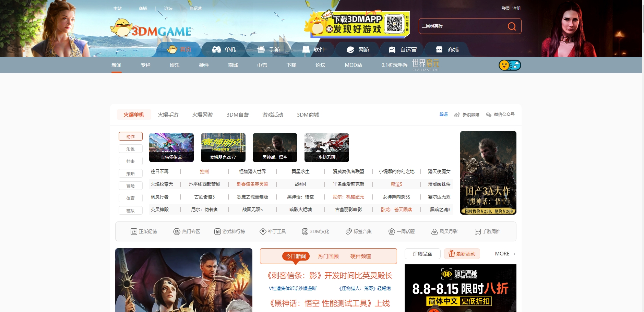The width and height of the screenshot is (644, 312).
Task: Switch to 游戏活动 tab
Action: coord(273,115)
